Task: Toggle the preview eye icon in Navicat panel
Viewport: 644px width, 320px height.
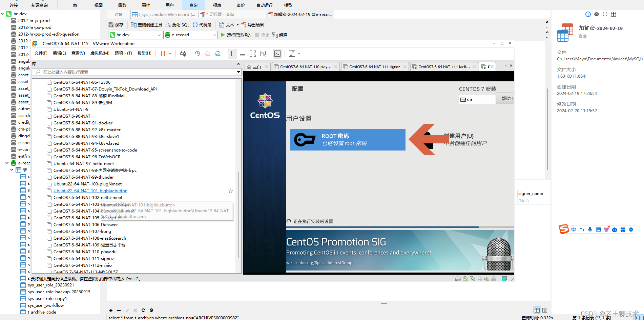Action: coord(597,14)
